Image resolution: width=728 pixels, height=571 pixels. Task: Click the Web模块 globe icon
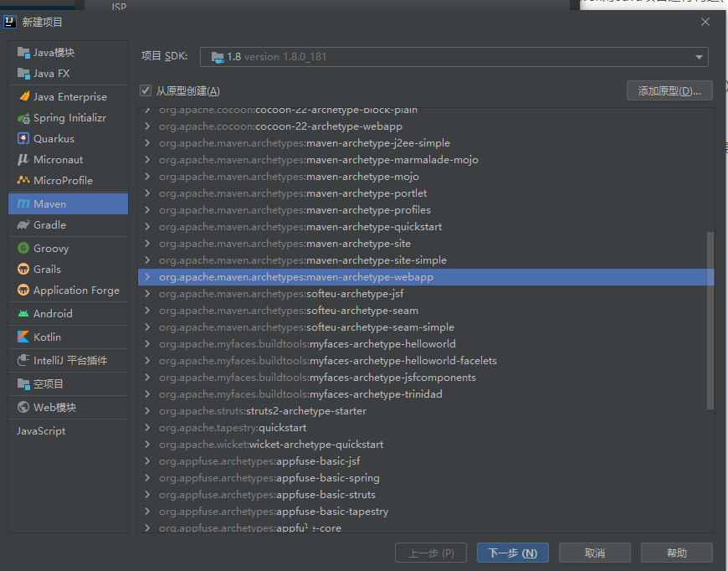[x=23, y=407]
